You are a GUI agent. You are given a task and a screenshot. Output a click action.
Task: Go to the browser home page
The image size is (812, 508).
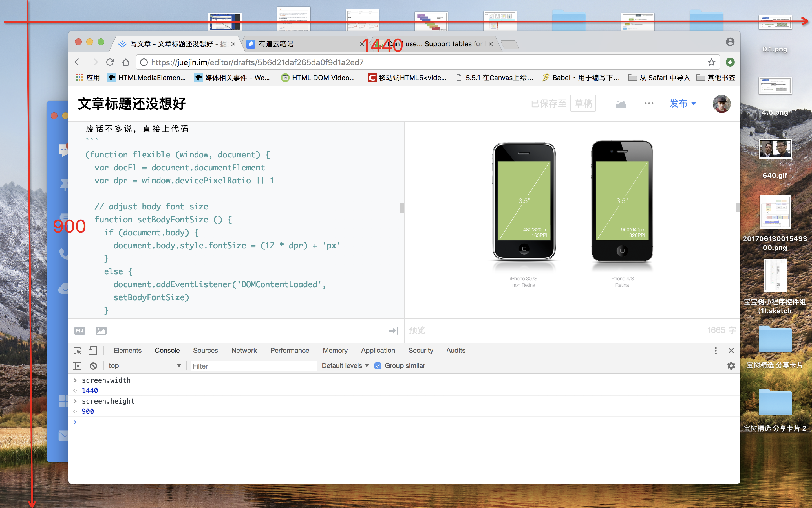126,62
